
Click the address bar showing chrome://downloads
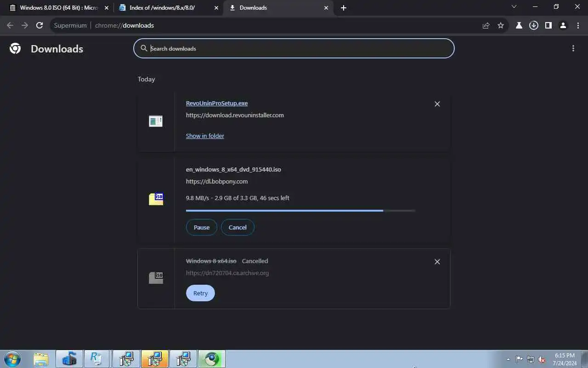pyautogui.click(x=264, y=25)
